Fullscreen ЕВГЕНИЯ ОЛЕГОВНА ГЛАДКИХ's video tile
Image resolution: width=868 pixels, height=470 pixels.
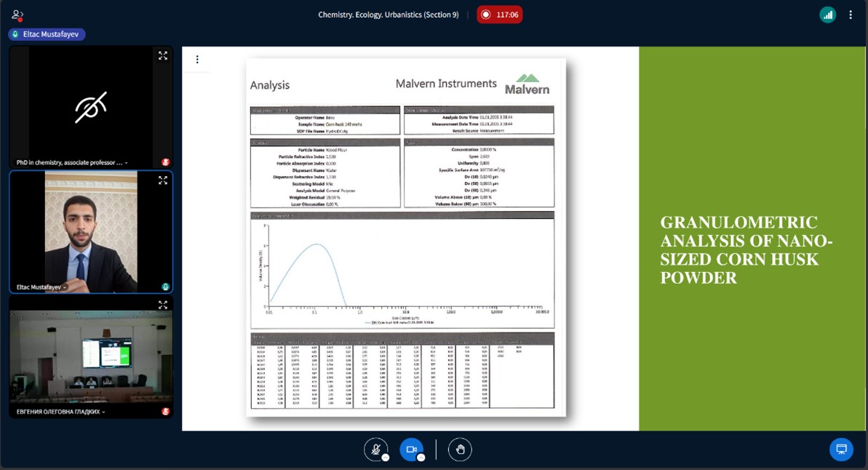[x=163, y=305]
